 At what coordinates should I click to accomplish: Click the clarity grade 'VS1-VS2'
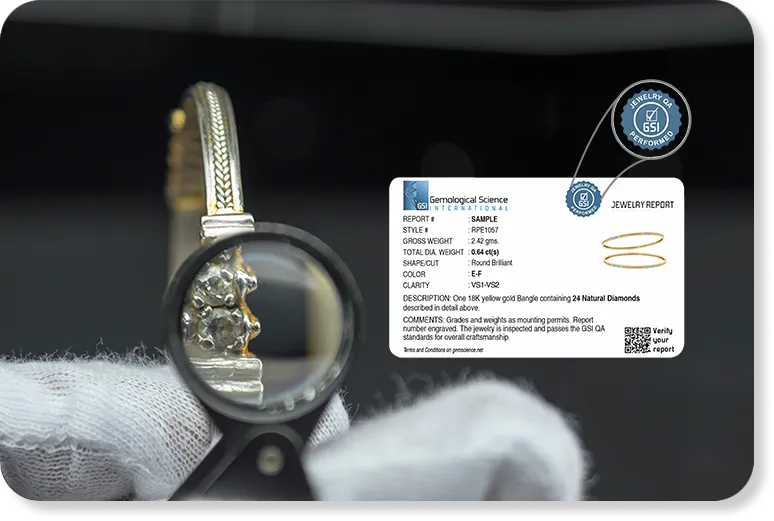[485, 285]
